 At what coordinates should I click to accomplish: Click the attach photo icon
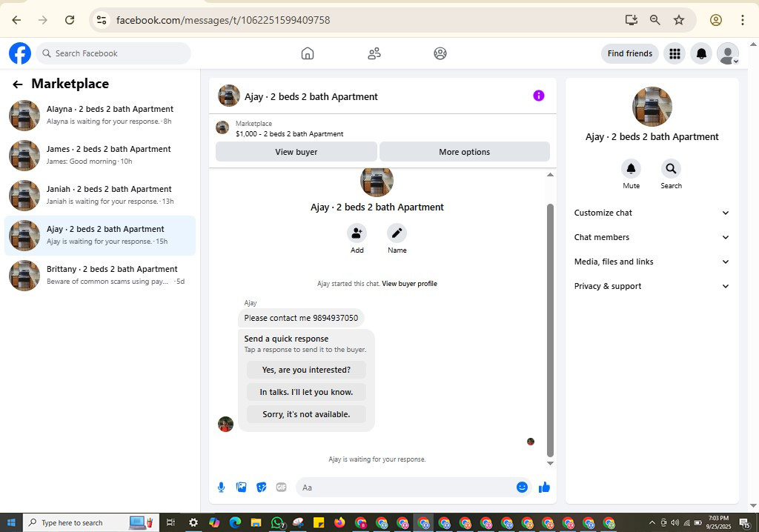[241, 488]
